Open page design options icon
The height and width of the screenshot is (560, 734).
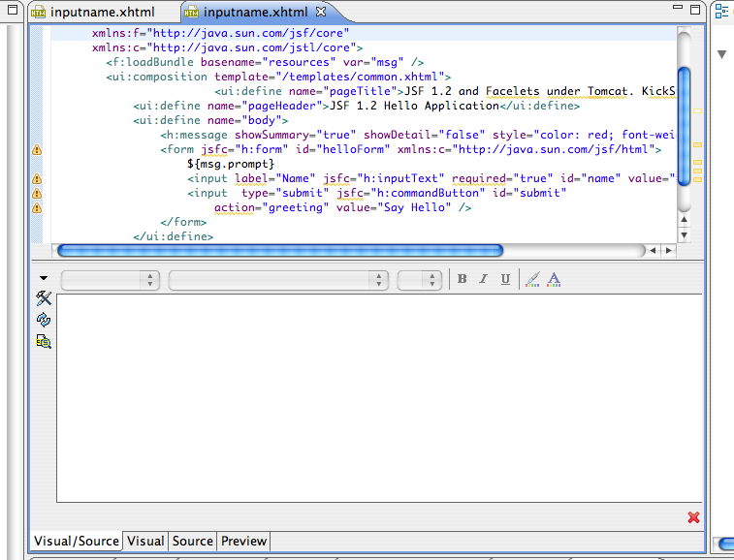(44, 341)
